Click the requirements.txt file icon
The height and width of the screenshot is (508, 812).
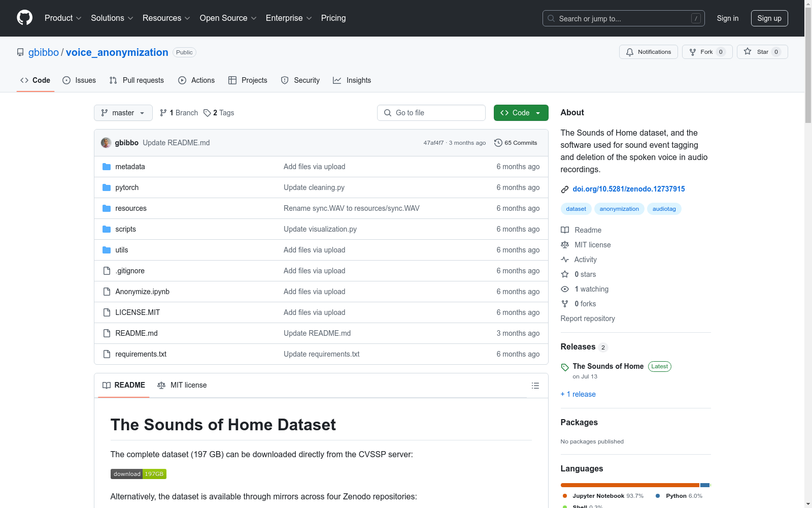(x=107, y=354)
